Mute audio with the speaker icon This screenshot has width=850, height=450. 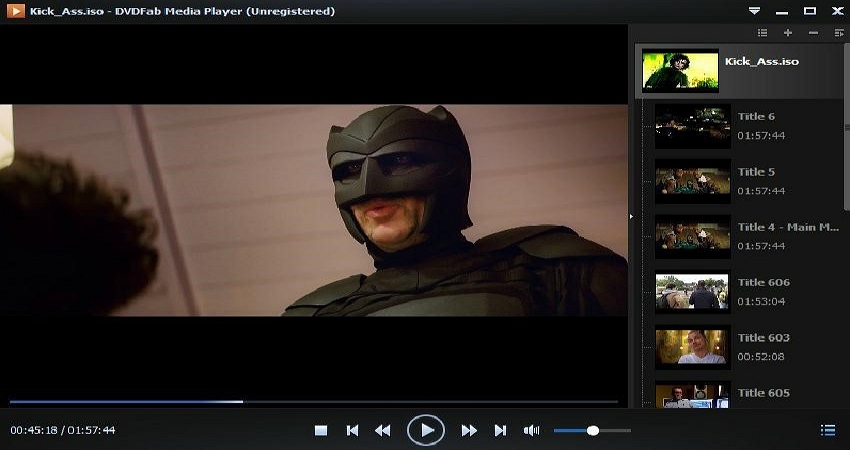[531, 430]
